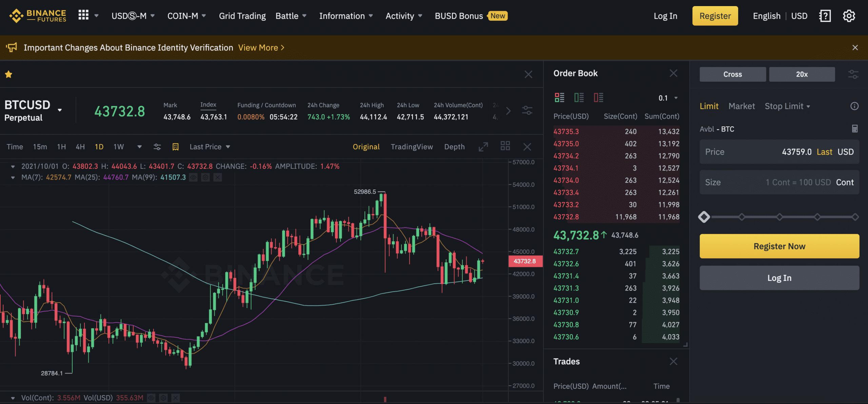Open ticker display preferences sliders icon
Image resolution: width=868 pixels, height=404 pixels.
click(527, 110)
